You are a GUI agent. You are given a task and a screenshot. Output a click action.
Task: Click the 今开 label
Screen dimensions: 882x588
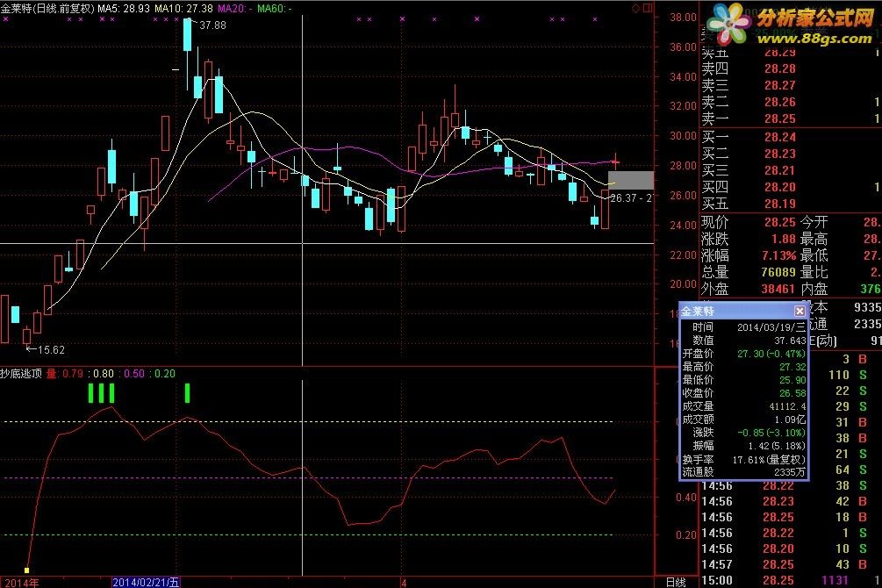tap(814, 222)
